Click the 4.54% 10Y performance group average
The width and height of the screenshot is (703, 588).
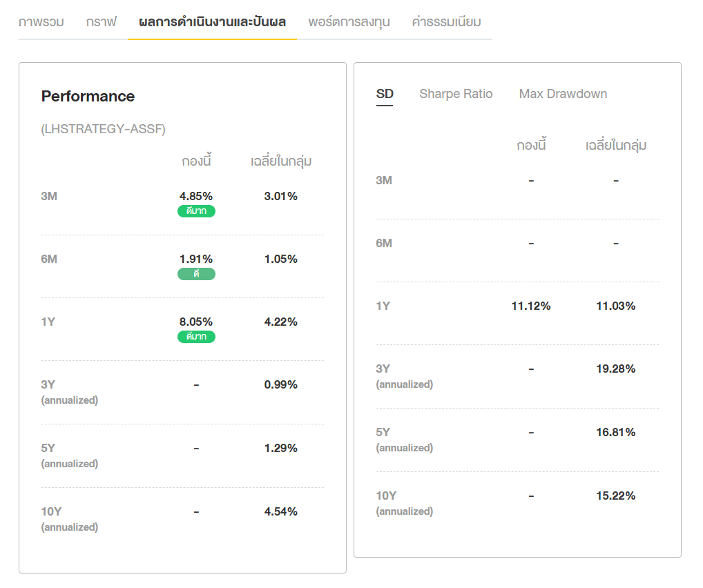[x=280, y=511]
